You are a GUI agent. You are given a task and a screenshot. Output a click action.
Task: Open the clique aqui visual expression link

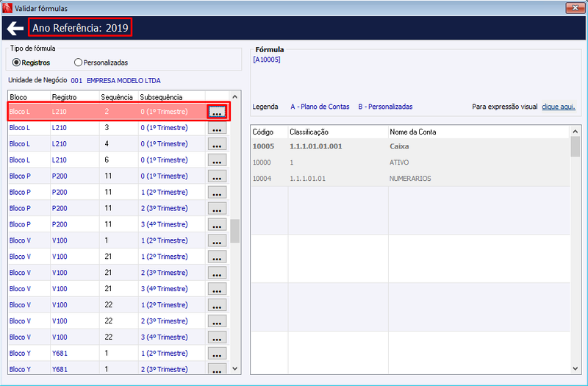click(559, 107)
